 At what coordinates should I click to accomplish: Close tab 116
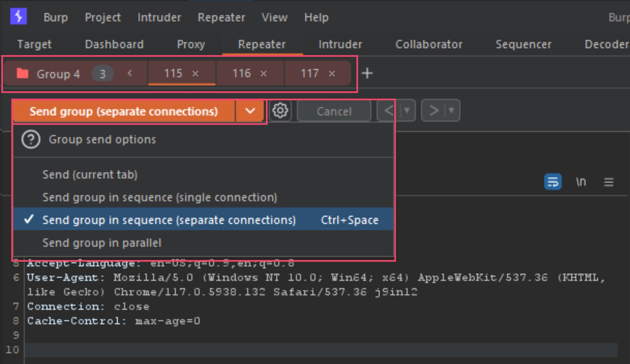(264, 74)
